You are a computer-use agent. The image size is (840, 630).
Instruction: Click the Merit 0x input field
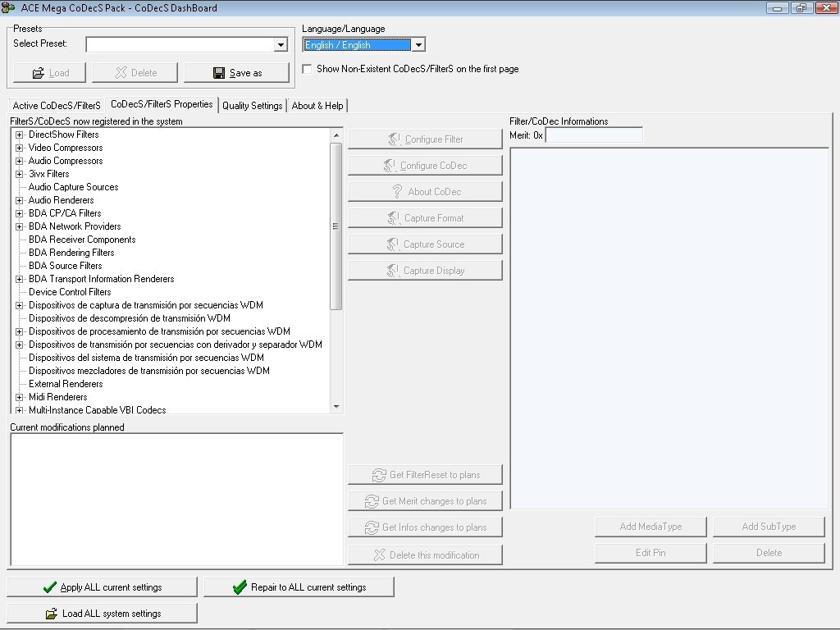[594, 135]
